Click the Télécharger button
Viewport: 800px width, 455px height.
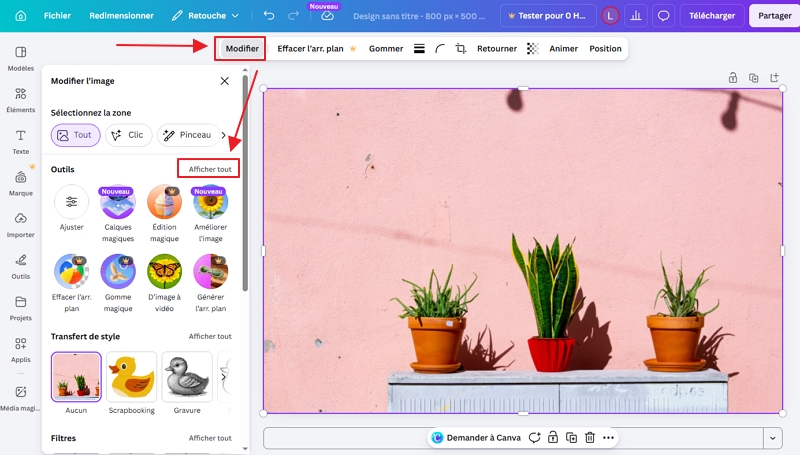(712, 16)
